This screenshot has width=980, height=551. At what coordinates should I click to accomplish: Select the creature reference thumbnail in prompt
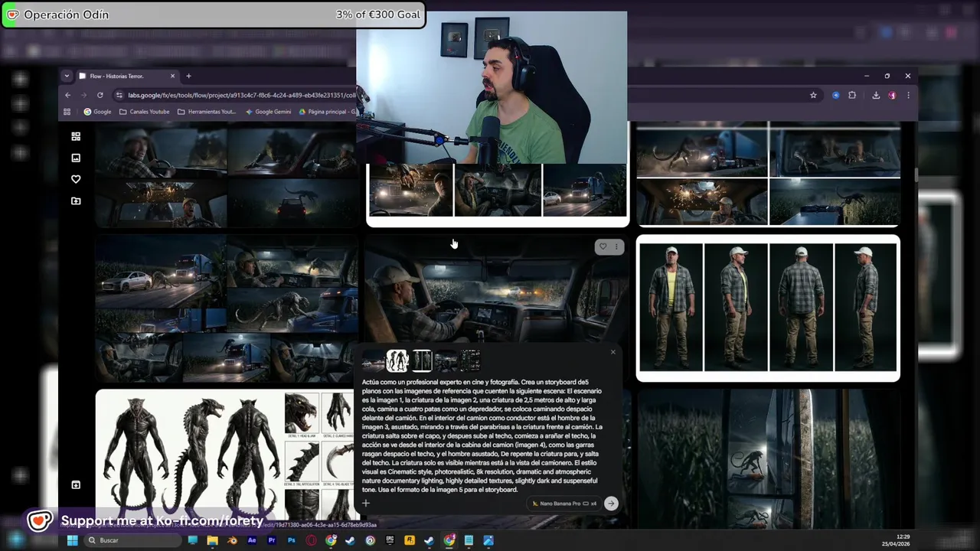pos(397,360)
